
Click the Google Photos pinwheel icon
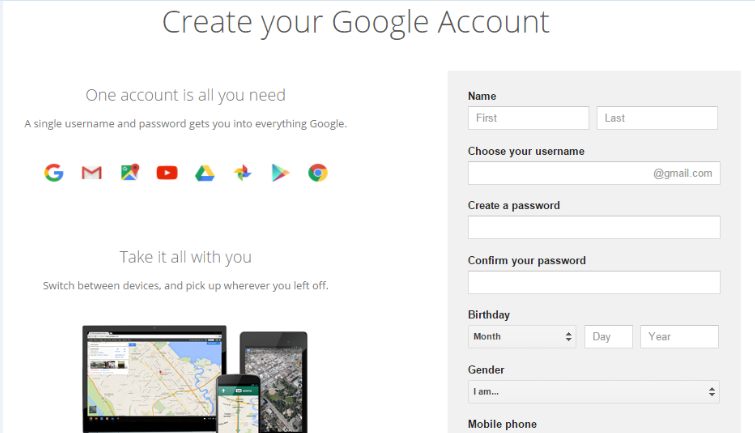242,173
